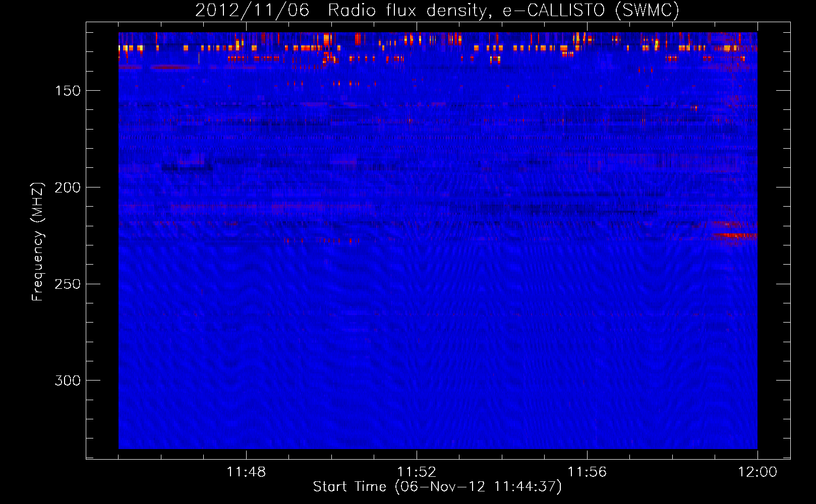Viewport: 816px width, 504px height.
Task: Click the title text 'Radio flux density'
Action: 409,11
